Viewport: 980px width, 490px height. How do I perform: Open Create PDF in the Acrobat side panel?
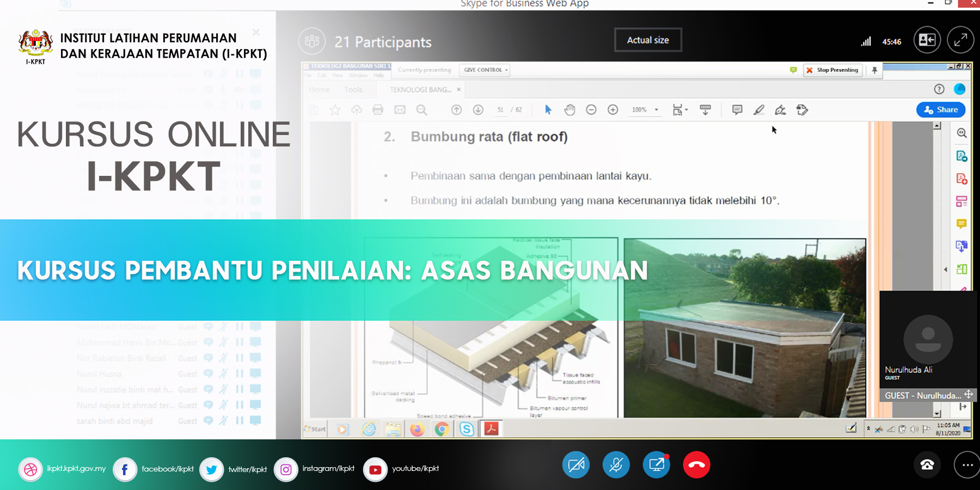962,179
